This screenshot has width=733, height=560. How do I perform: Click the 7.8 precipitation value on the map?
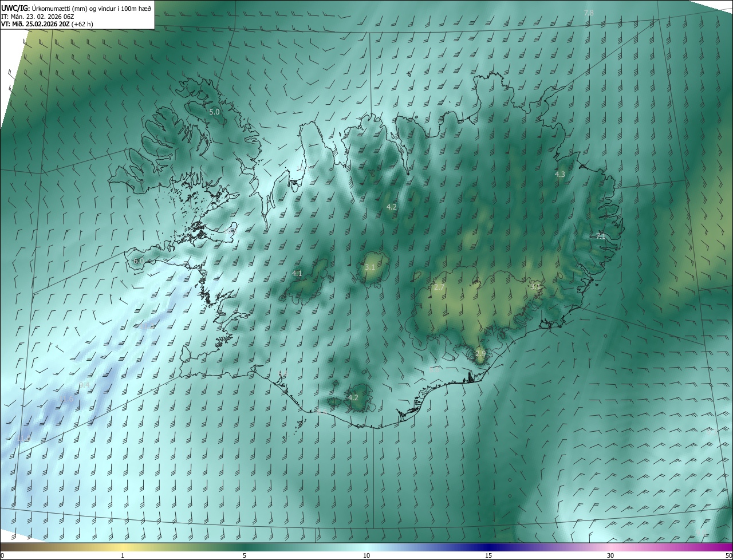pos(589,13)
